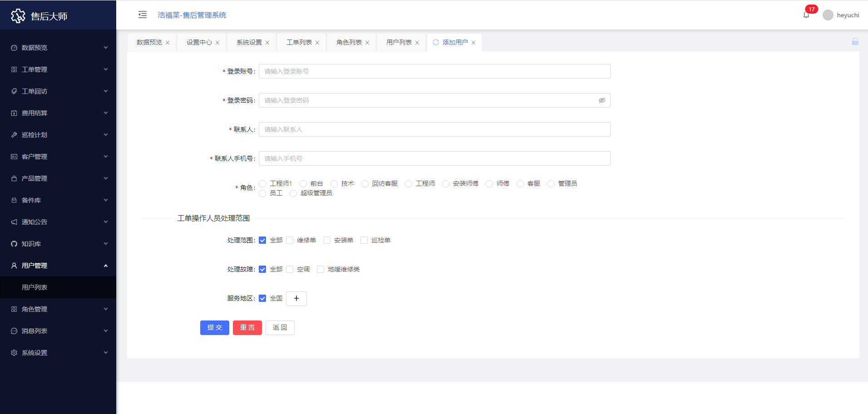Switch to the 角色列表 tab
This screenshot has width=868, height=414.
pos(349,42)
